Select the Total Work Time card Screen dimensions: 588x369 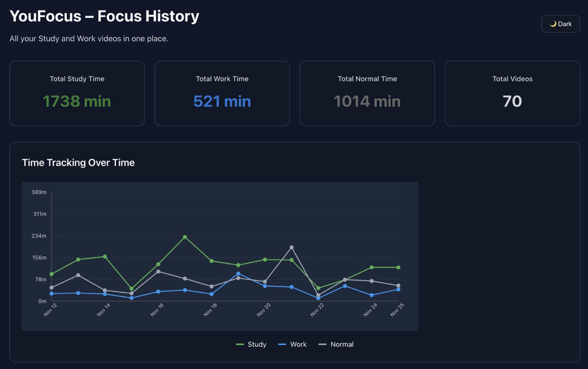click(x=222, y=93)
